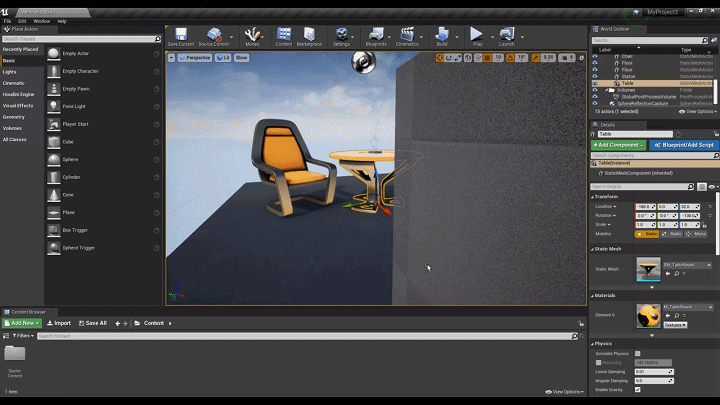Click the Blueprint/Add Script button
Image resolution: width=720 pixels, height=405 pixels.
684,145
